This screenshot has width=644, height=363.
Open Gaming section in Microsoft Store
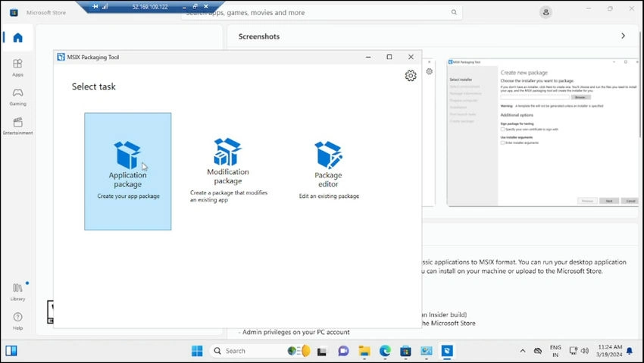point(17,97)
